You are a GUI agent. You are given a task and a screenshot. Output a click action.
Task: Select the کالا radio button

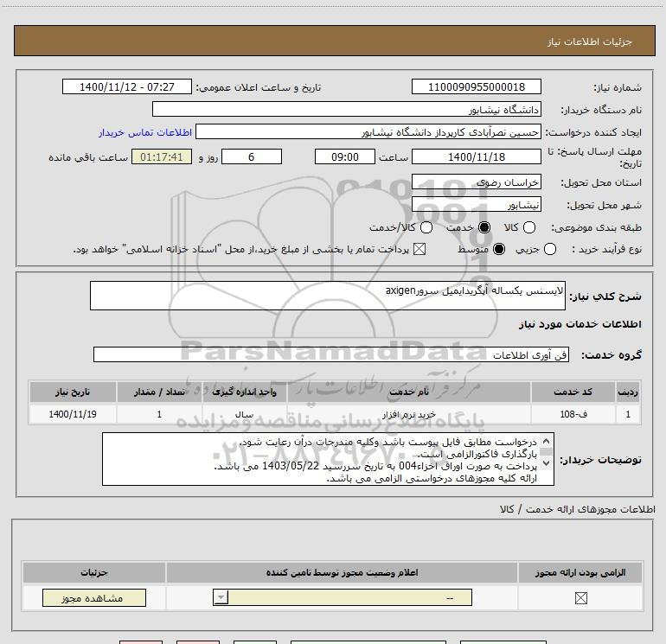coord(529,227)
